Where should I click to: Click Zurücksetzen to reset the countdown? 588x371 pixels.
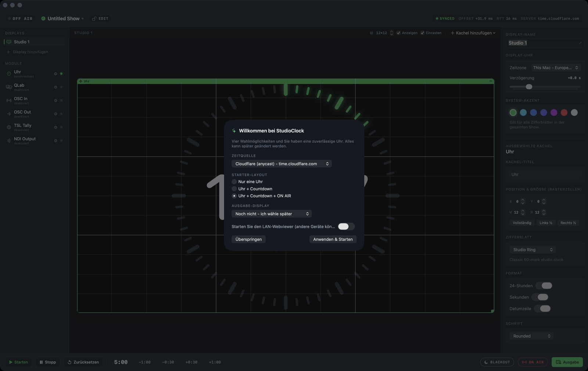point(83,362)
